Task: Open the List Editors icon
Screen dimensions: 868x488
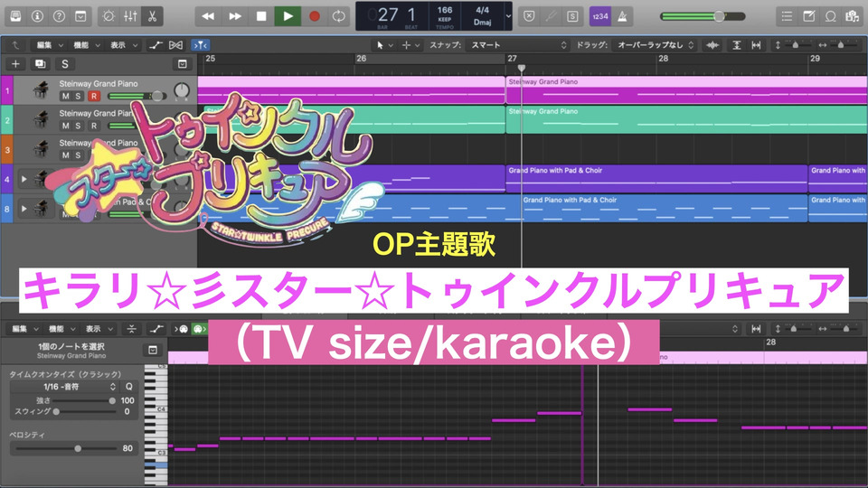Action: point(787,16)
